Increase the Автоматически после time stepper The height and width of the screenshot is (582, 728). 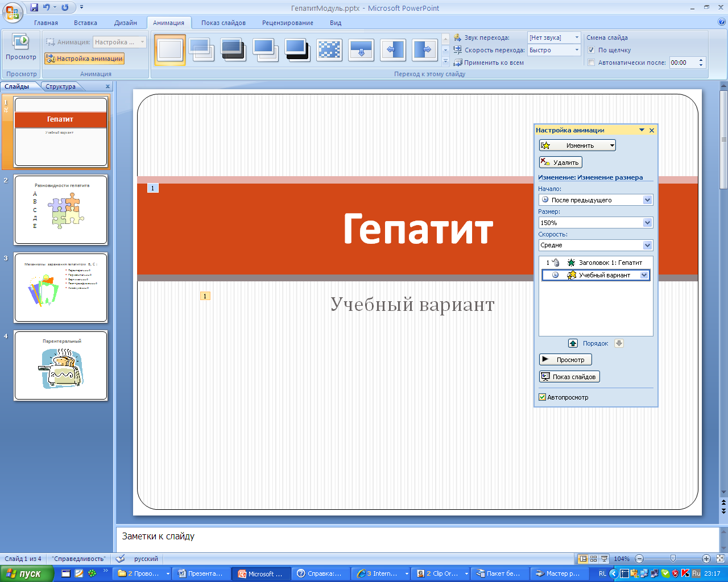pos(701,60)
